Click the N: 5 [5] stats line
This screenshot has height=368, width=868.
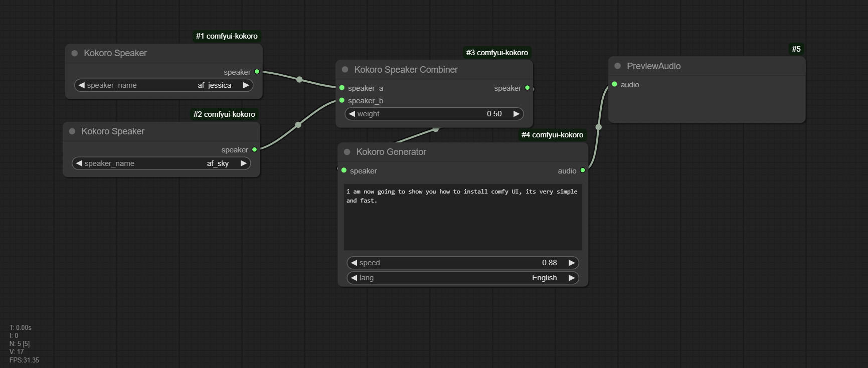(20, 344)
